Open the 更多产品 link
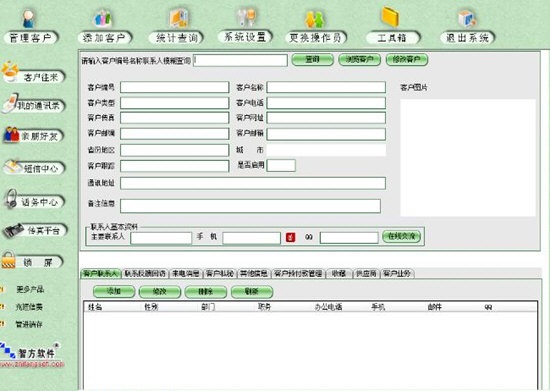Viewport: 550px width, 391px height. pyautogui.click(x=30, y=290)
